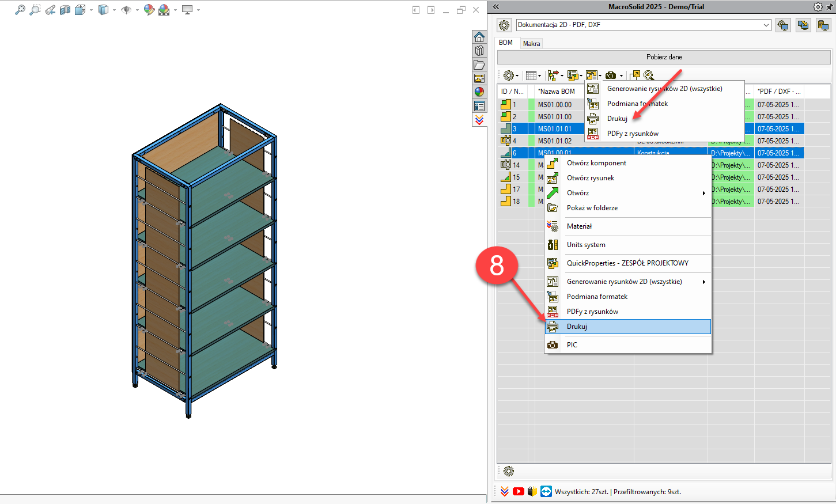Click the open-external arrow toolbar icon
Viewport: 836px width, 504px height.
[635, 75]
